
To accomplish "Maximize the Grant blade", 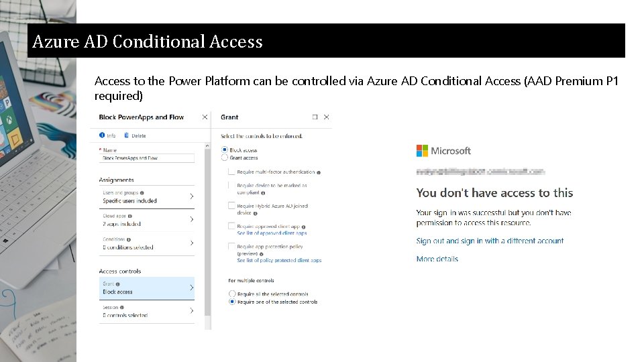I will click(x=315, y=117).
